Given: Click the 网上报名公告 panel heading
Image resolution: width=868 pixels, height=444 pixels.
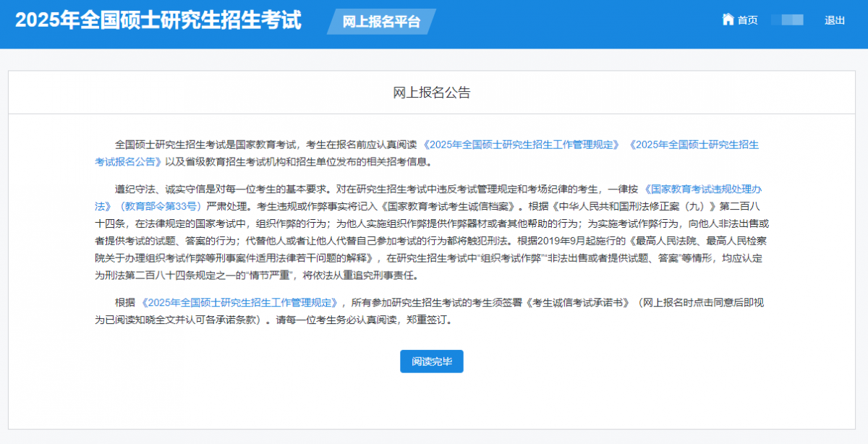Looking at the screenshot, I should point(431,93).
